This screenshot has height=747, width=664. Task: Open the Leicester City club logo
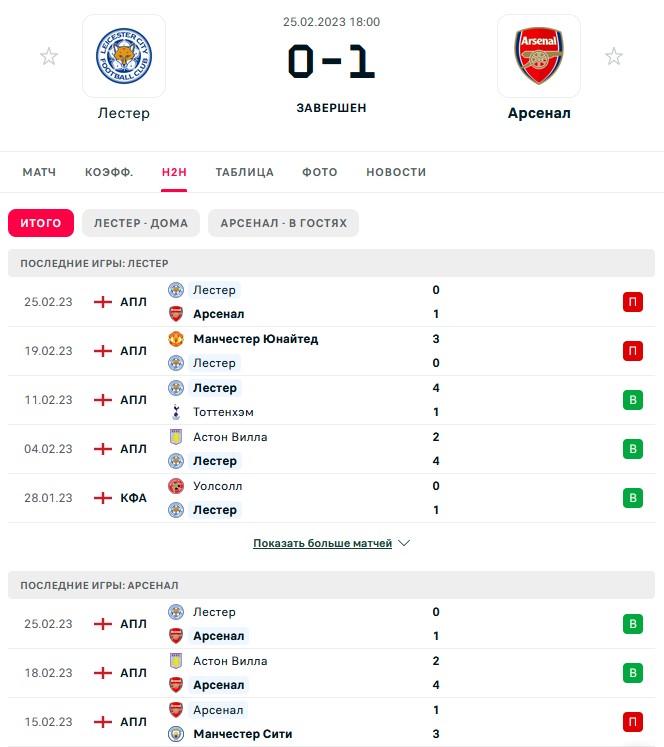click(124, 56)
